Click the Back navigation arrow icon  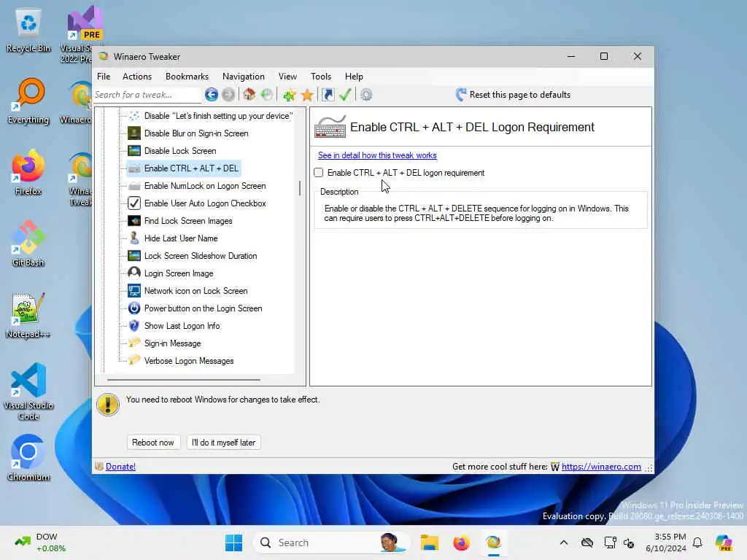[212, 95]
